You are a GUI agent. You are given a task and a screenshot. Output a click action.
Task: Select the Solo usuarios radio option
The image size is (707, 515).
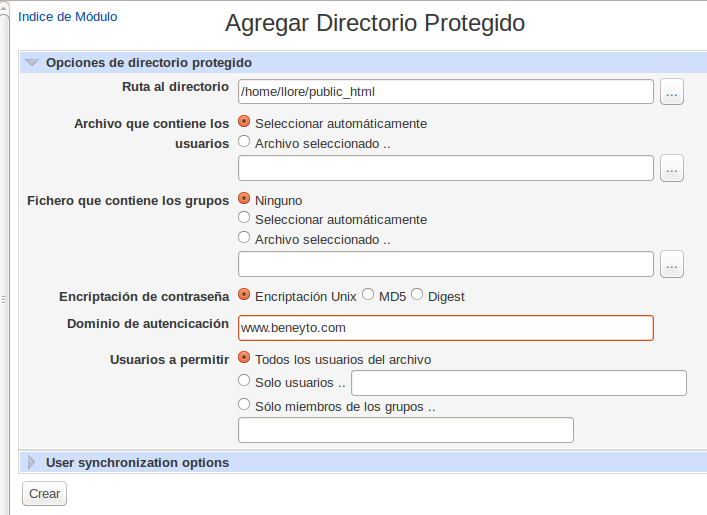click(244, 381)
